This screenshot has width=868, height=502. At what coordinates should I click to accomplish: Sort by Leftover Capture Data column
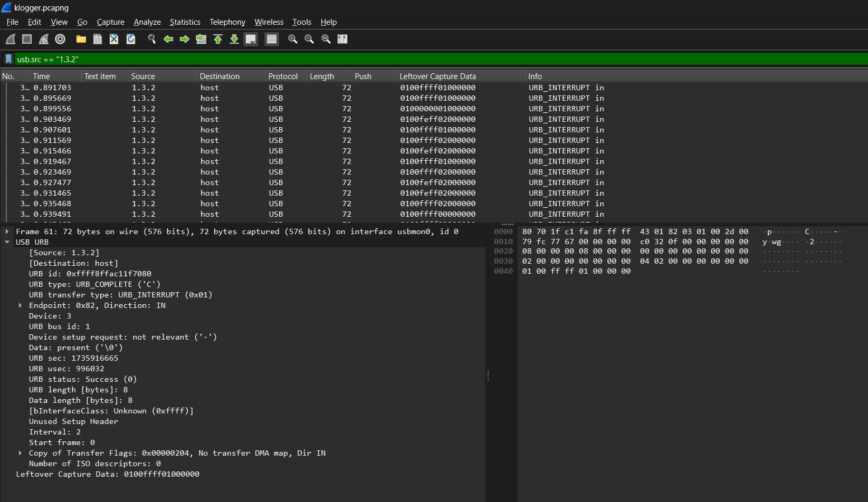pos(437,76)
